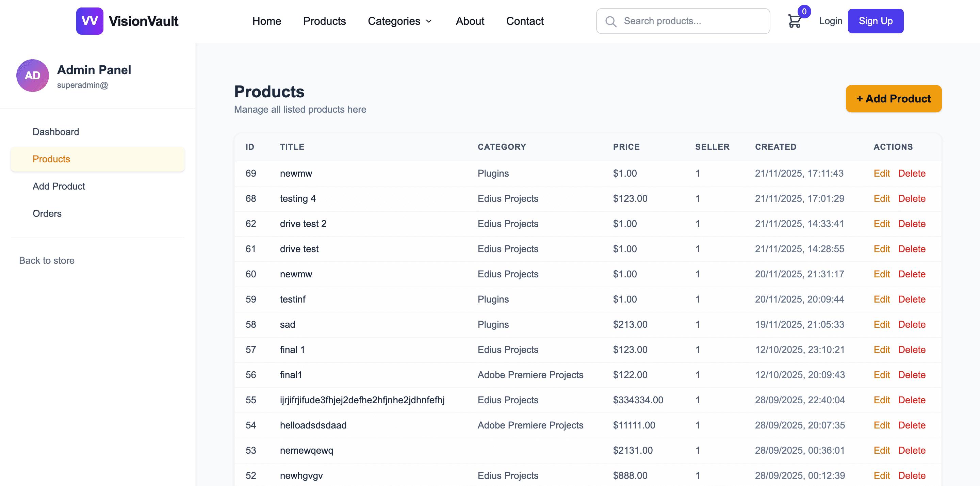Image resolution: width=980 pixels, height=486 pixels.
Task: Click Back to store link
Action: (x=47, y=261)
